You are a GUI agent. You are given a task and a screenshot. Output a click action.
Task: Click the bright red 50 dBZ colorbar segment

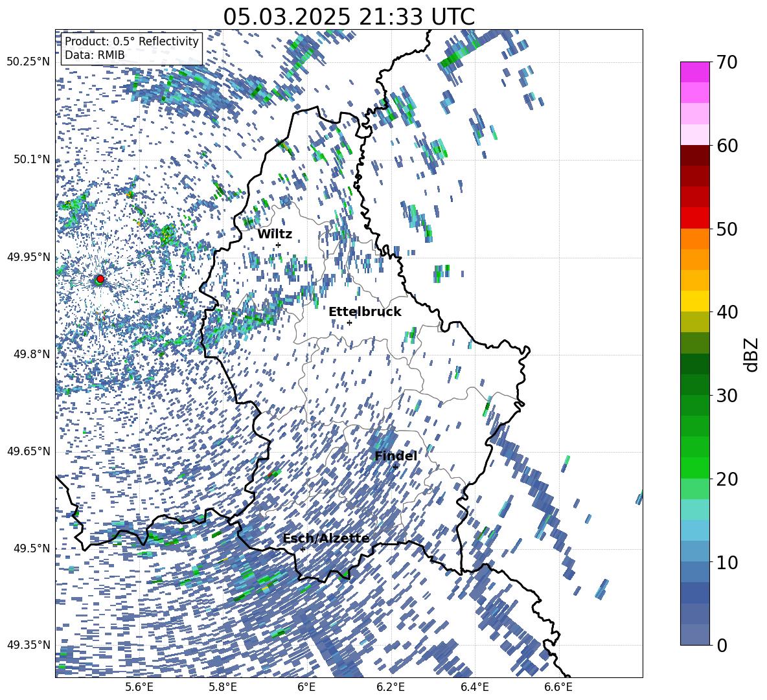point(694,218)
